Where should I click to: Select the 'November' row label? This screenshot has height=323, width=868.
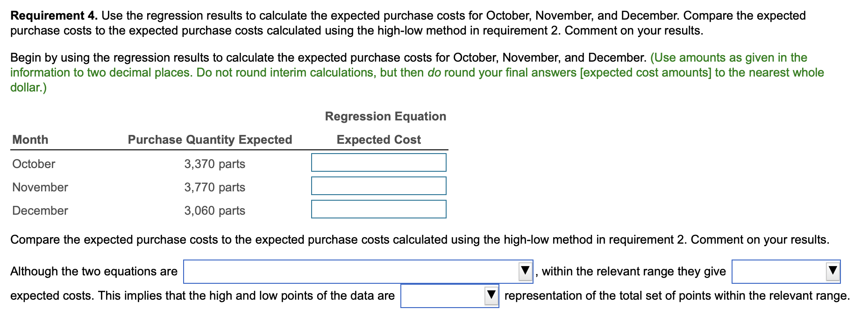tap(39, 187)
